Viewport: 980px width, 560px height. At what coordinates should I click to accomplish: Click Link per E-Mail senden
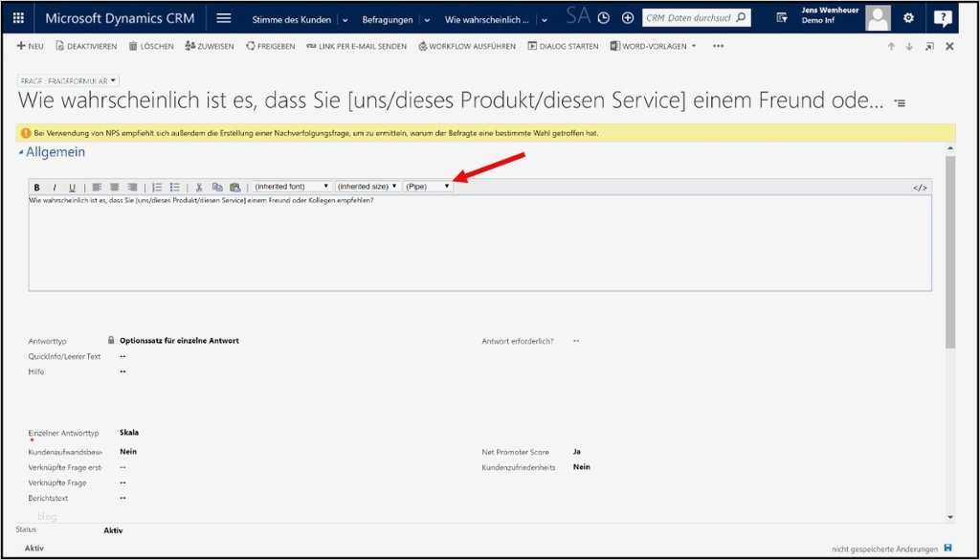point(356,46)
